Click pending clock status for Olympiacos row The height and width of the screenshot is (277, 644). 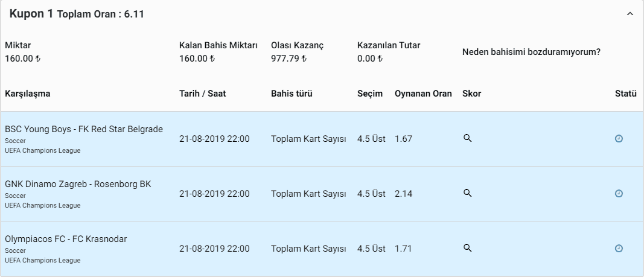click(x=619, y=248)
